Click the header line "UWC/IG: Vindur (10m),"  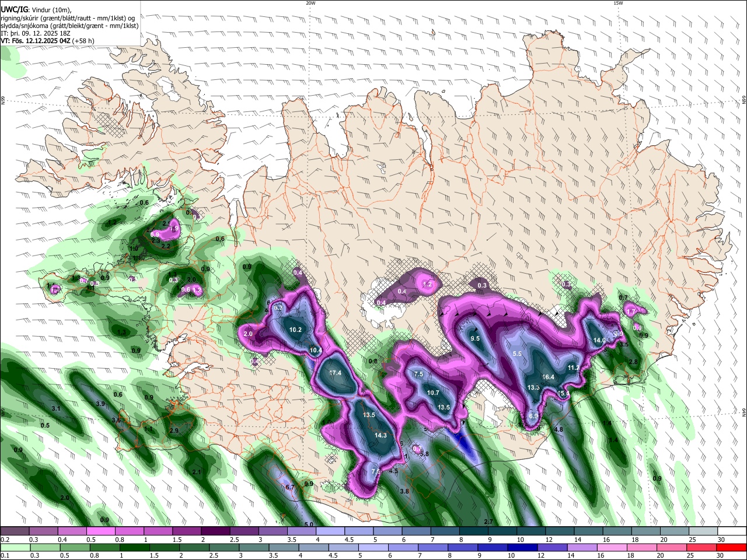point(36,10)
